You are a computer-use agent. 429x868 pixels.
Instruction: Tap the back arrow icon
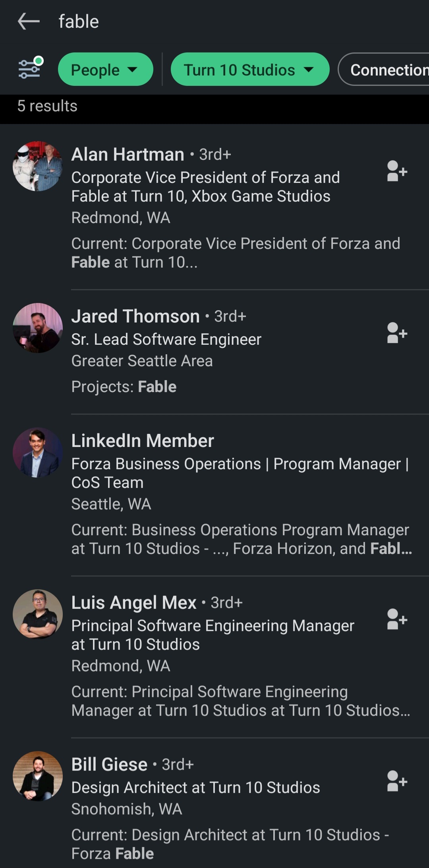click(x=29, y=21)
